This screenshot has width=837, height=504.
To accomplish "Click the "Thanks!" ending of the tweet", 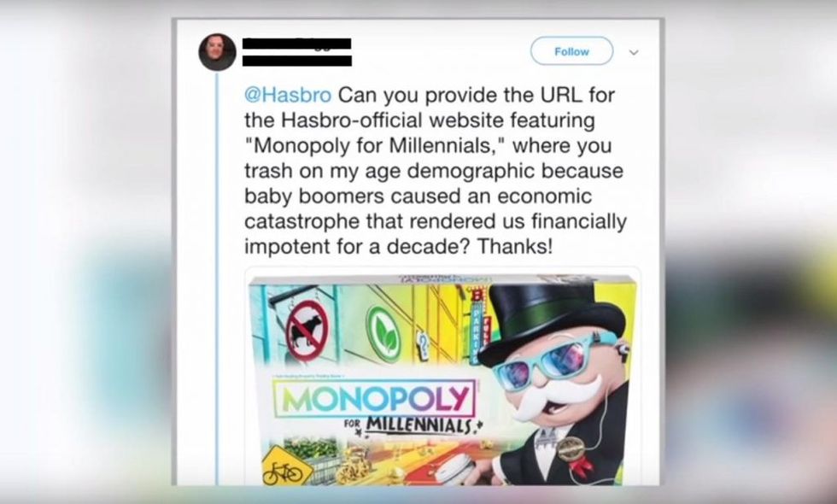I will pos(514,247).
